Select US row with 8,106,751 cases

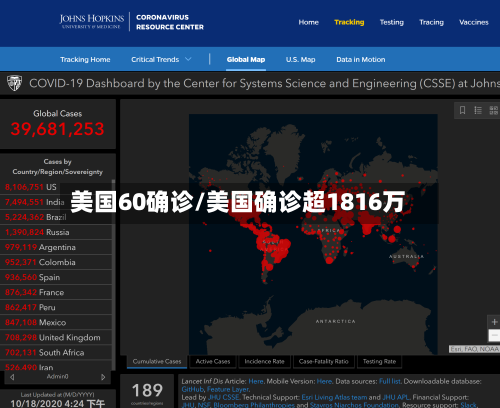[x=56, y=187]
